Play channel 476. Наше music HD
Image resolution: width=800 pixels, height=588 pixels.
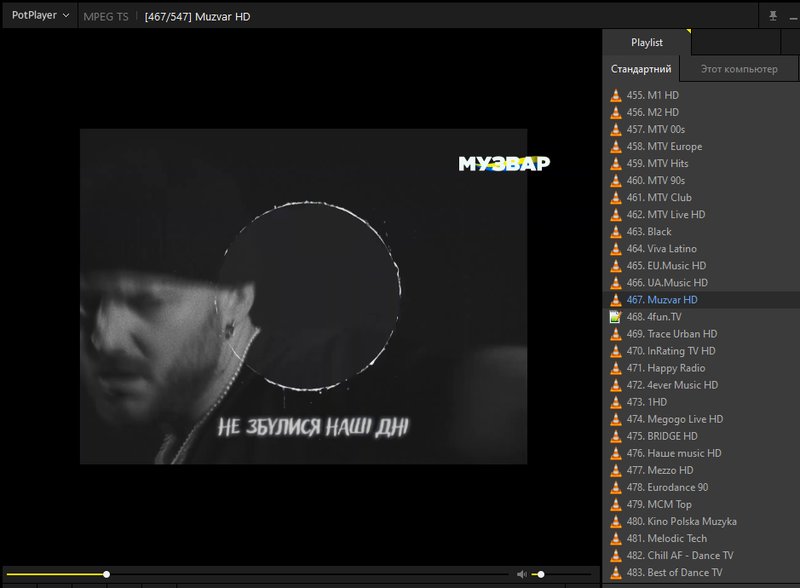point(701,453)
